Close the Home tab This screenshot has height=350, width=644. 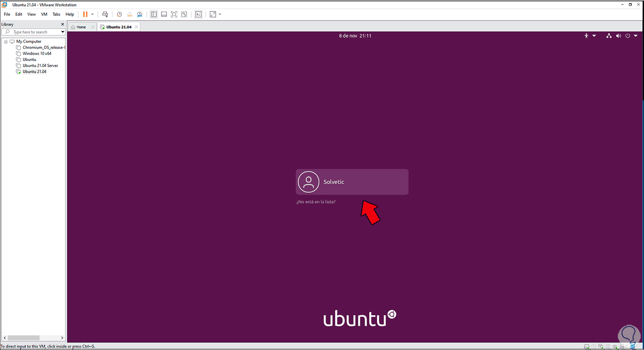click(93, 27)
